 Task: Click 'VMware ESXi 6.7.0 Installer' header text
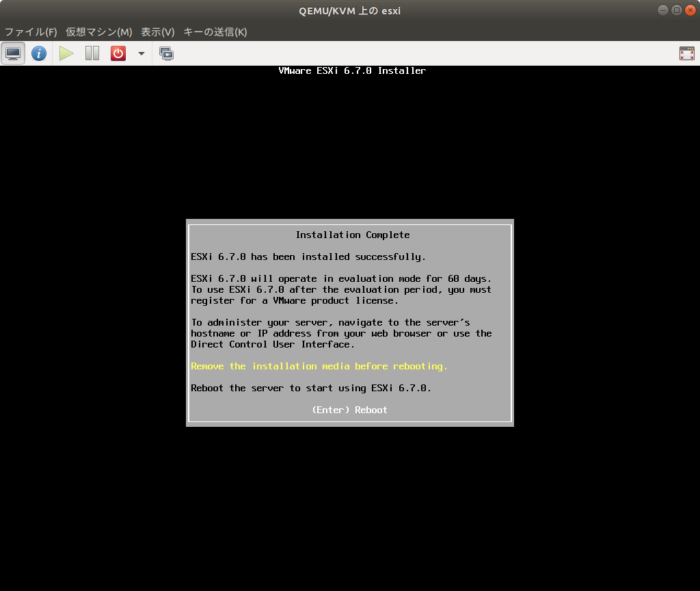click(352, 70)
